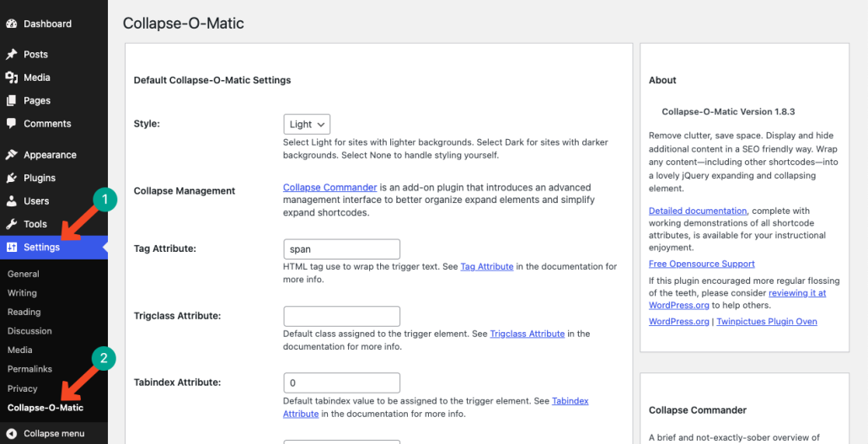Click the Users person icon

[12, 201]
